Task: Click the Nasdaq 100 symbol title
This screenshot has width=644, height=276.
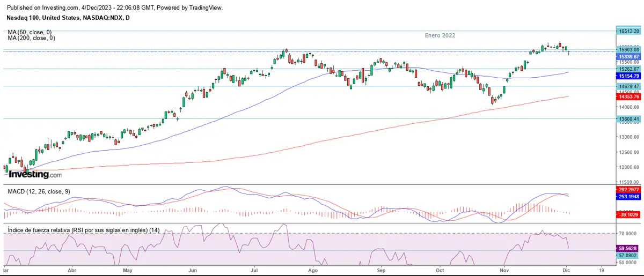Action: click(x=68, y=18)
